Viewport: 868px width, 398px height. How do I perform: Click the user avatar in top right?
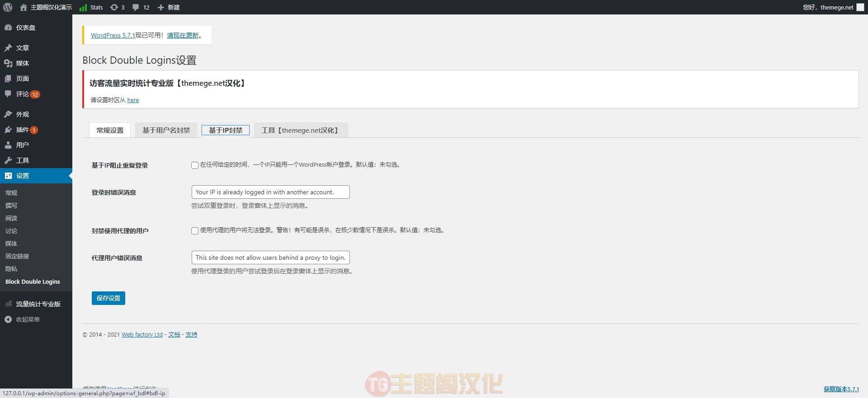860,7
